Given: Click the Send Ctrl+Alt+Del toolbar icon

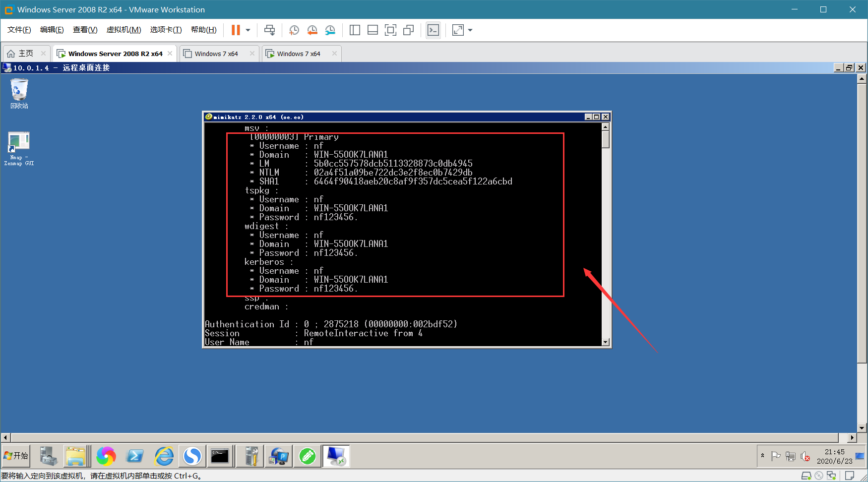Looking at the screenshot, I should click(x=269, y=30).
